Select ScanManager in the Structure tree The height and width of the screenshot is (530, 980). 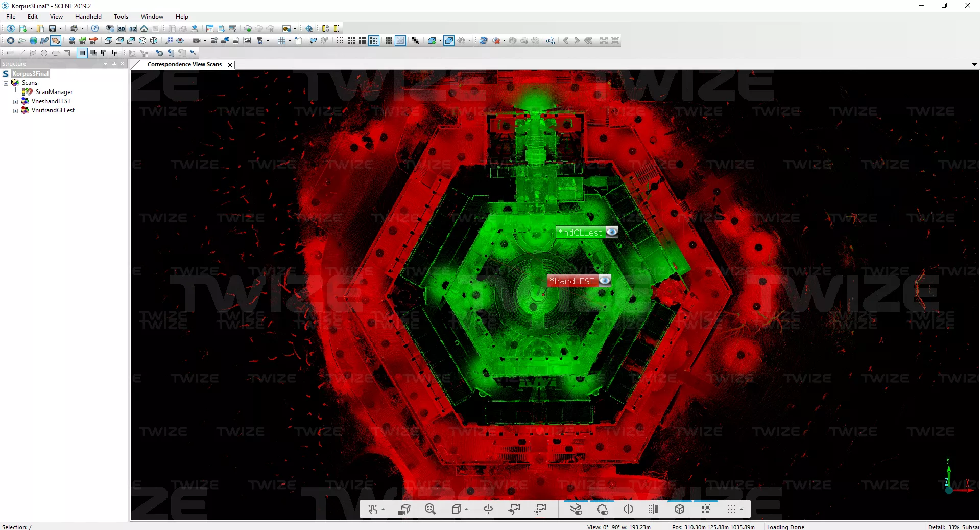pyautogui.click(x=54, y=92)
